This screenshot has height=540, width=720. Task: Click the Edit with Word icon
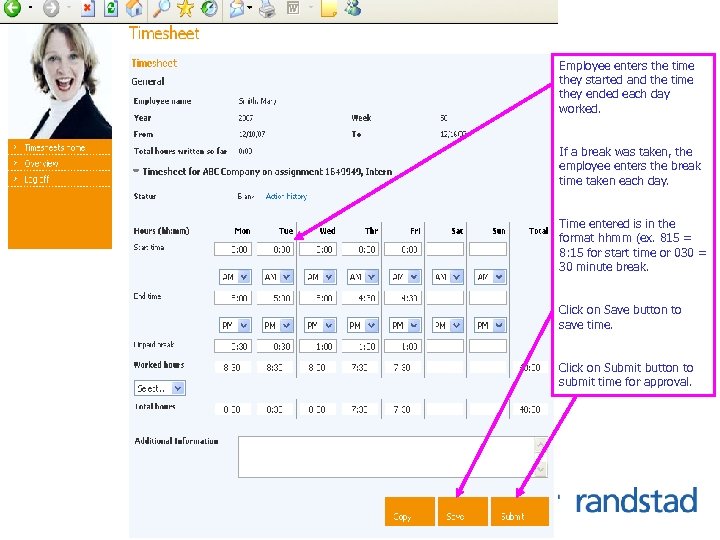click(293, 8)
